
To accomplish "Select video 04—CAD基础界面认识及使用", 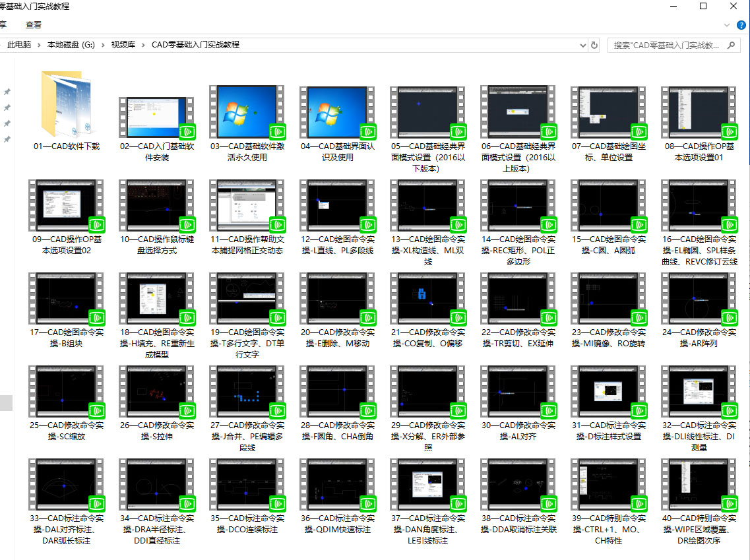I will [337, 112].
